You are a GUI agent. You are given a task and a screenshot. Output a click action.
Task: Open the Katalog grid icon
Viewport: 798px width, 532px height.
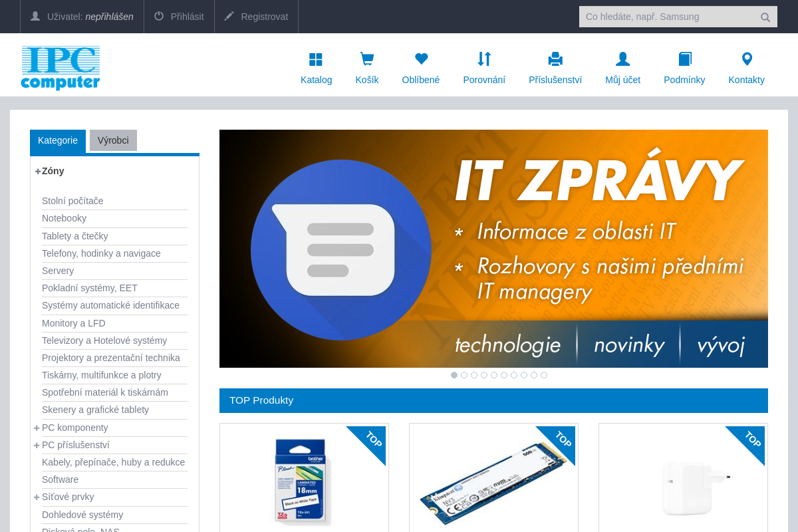pyautogui.click(x=316, y=59)
